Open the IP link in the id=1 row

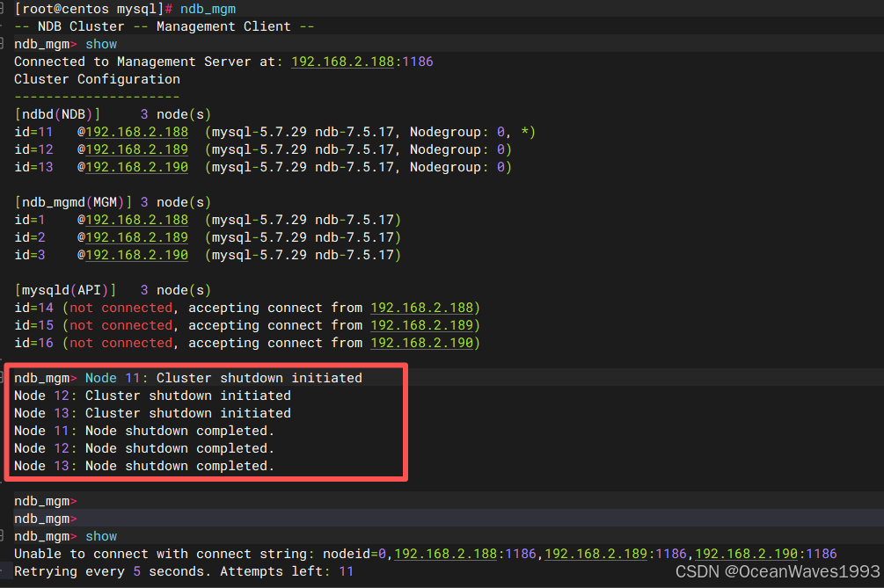[136, 220]
